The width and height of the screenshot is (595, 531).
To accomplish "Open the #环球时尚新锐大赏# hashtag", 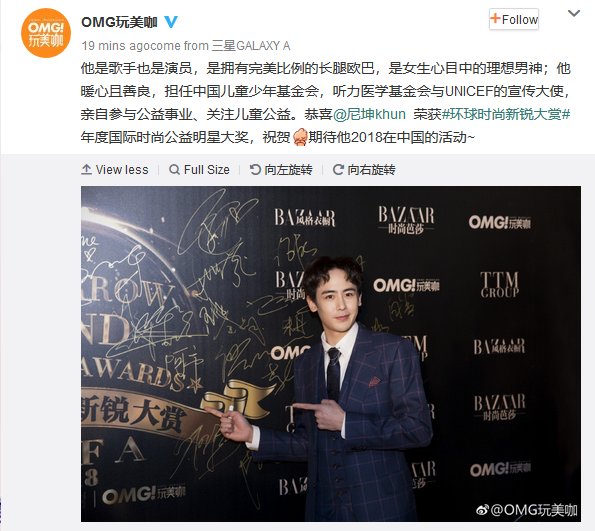I will (x=506, y=114).
